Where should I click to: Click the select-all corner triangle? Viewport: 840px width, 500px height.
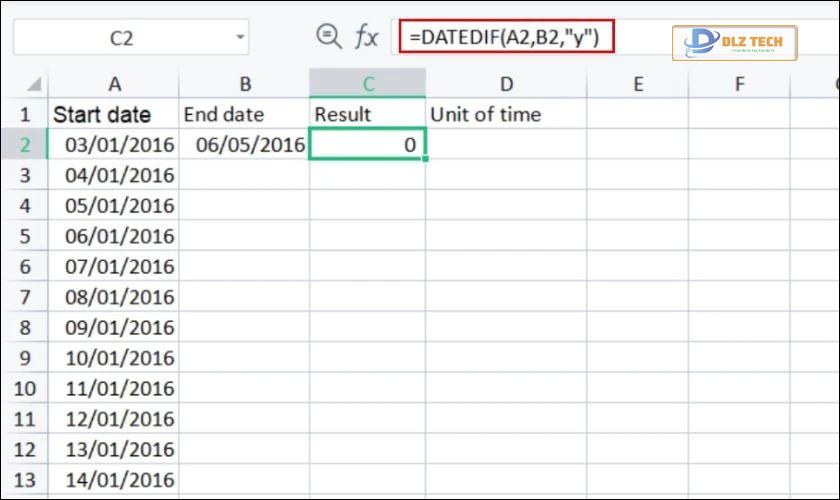(34, 84)
